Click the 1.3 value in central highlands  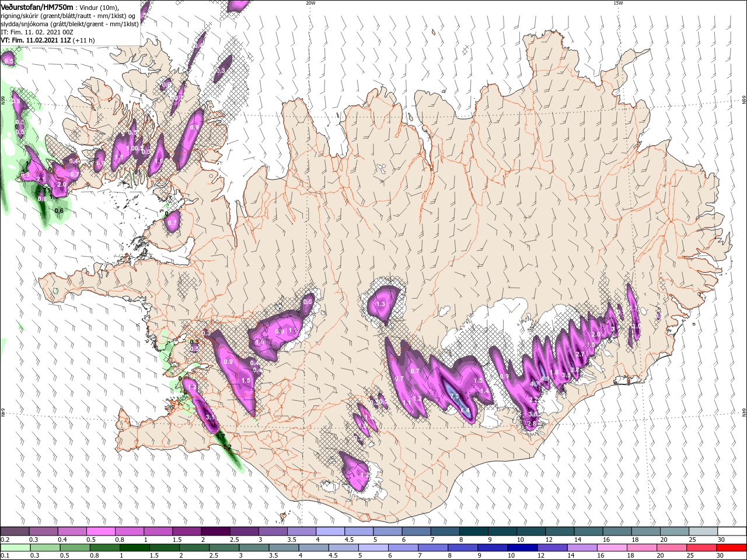[381, 304]
